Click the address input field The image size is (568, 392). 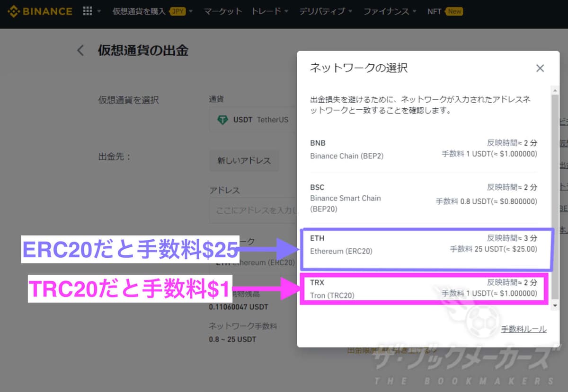coord(253,210)
